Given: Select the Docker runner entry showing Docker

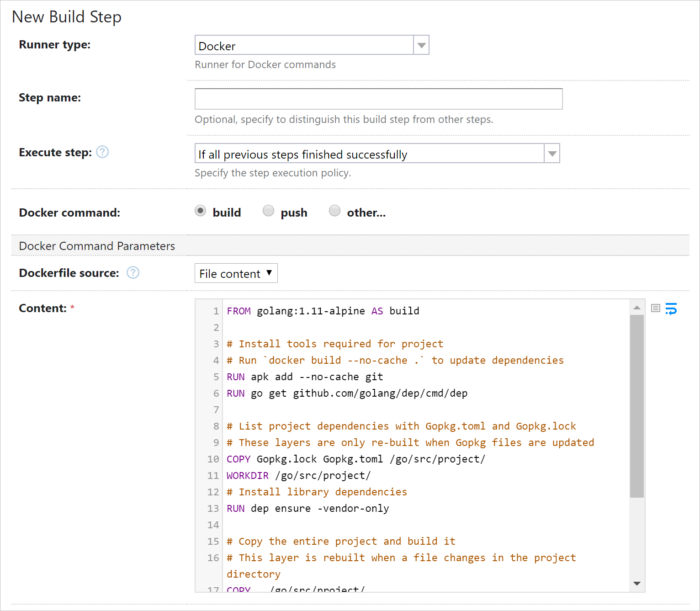Looking at the screenshot, I should (x=305, y=45).
